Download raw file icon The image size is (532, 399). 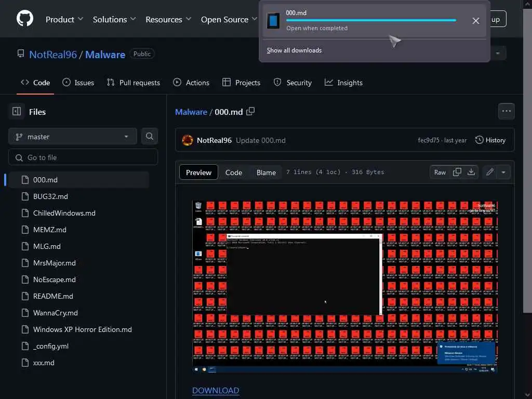pyautogui.click(x=471, y=172)
